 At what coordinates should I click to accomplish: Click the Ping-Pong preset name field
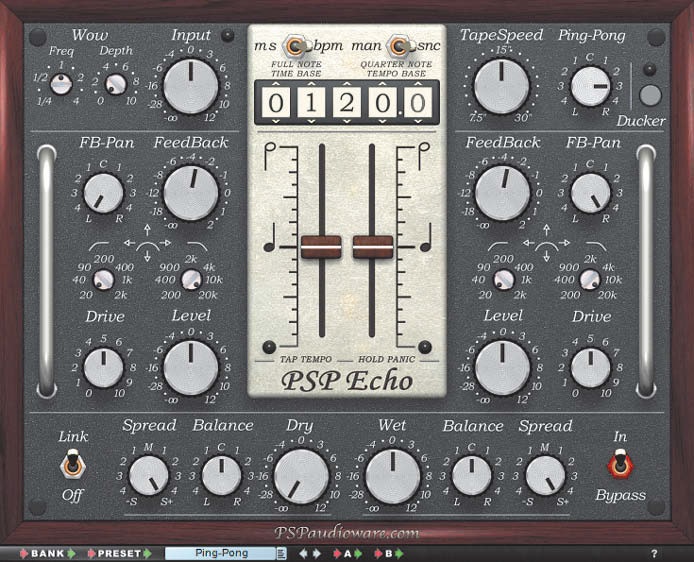tap(221, 553)
